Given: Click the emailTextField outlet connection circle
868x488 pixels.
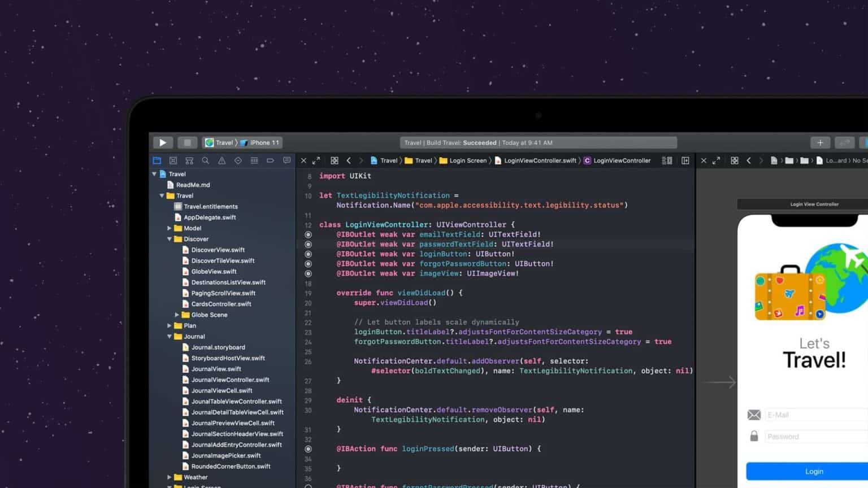Looking at the screenshot, I should pyautogui.click(x=308, y=234).
